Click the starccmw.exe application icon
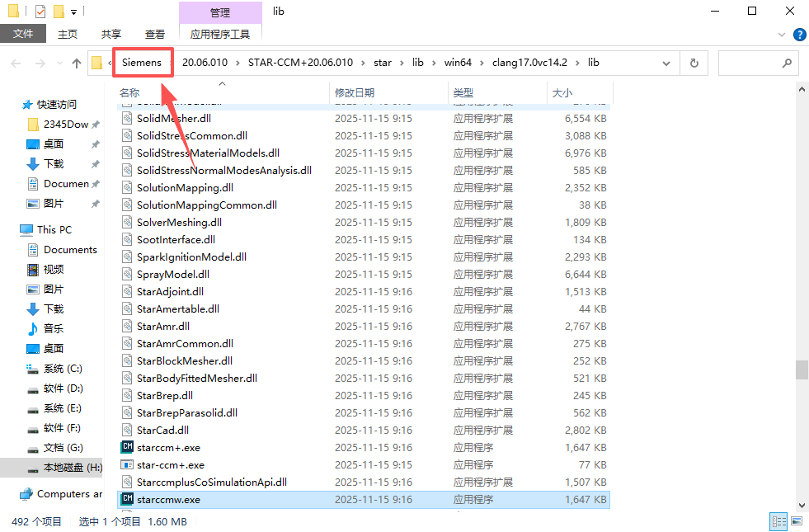 pos(127,499)
